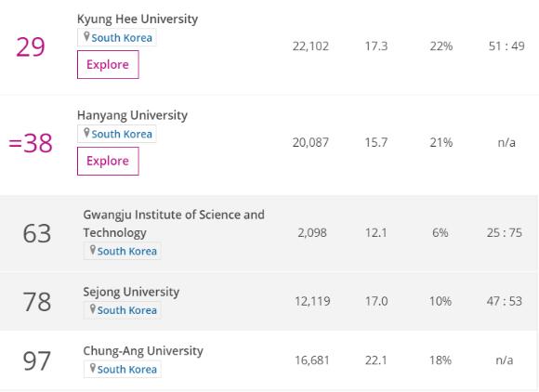Image resolution: width=539 pixels, height=392 pixels.
Task: Open Kyung Hee University name link
Action: pyautogui.click(x=138, y=19)
